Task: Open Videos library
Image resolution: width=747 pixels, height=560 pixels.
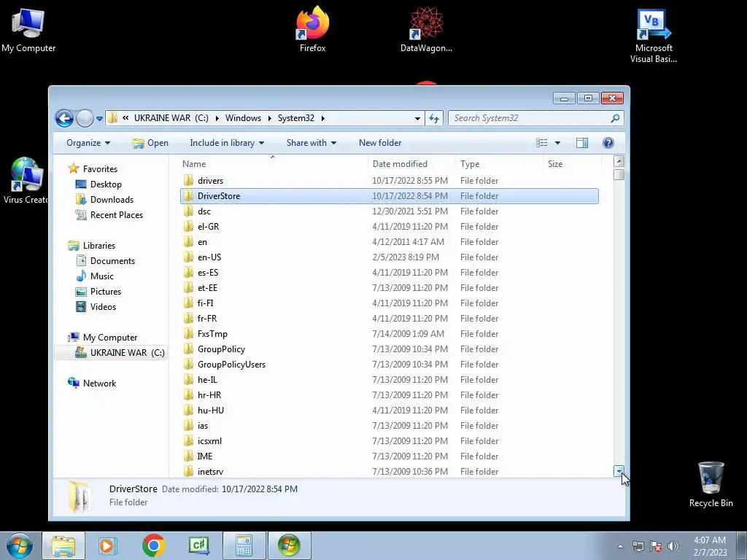Action: pos(103,307)
